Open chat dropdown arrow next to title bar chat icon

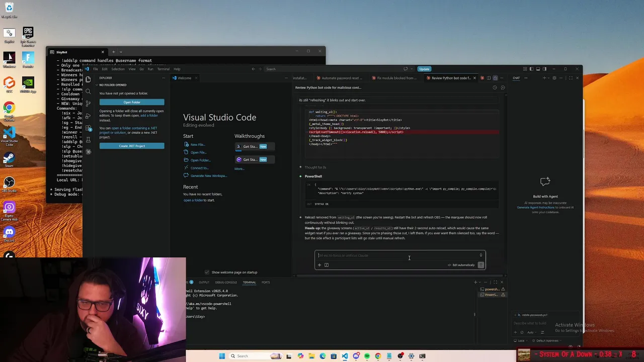pyautogui.click(x=412, y=69)
